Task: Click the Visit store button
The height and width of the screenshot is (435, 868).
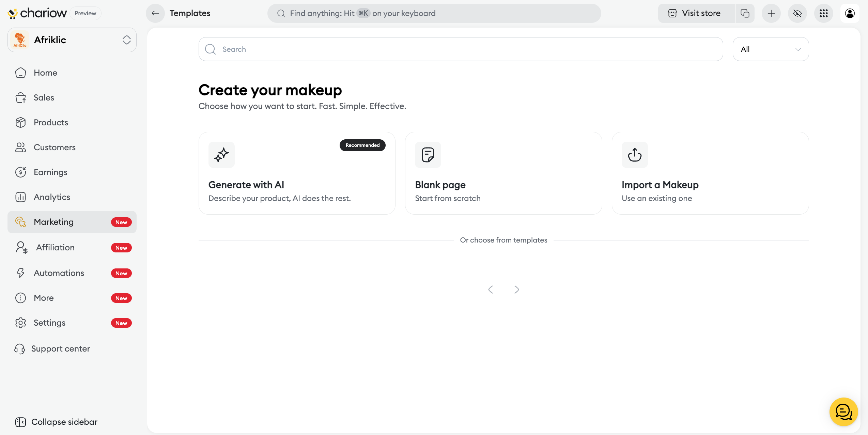Action: [x=696, y=13]
